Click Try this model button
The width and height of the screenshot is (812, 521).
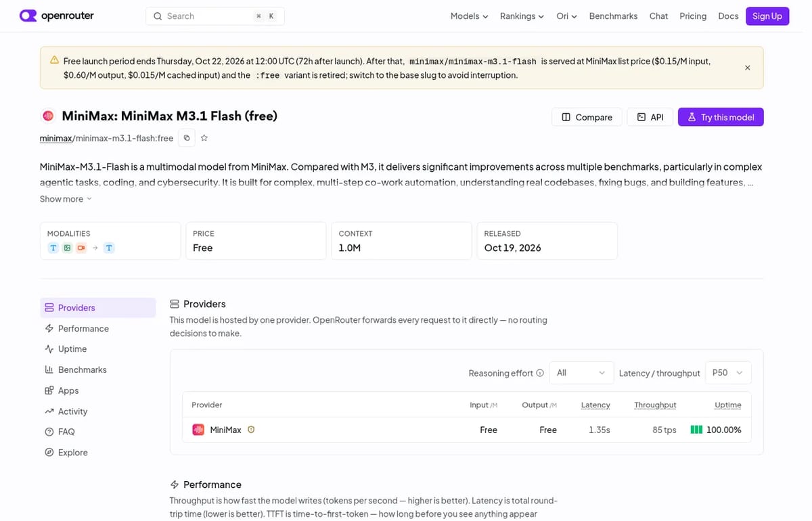tap(721, 117)
